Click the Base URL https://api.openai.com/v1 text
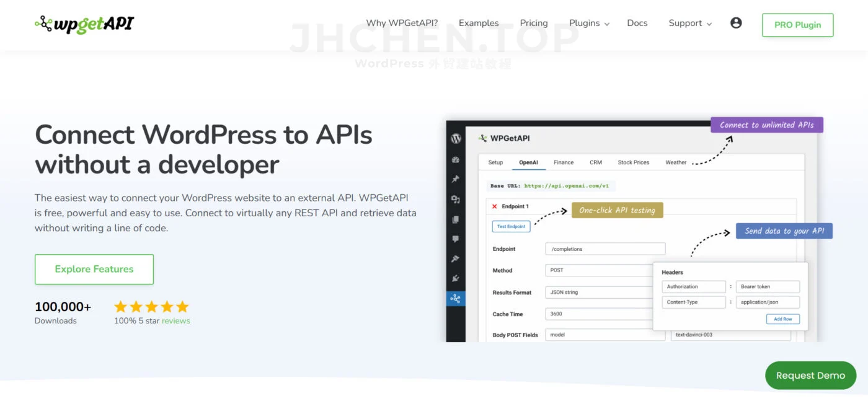The height and width of the screenshot is (401, 868). pyautogui.click(x=551, y=185)
